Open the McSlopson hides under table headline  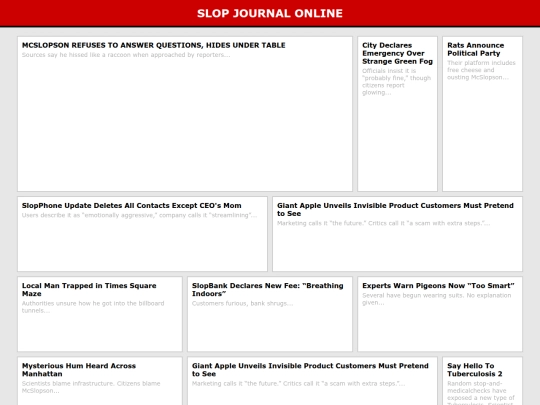[154, 45]
